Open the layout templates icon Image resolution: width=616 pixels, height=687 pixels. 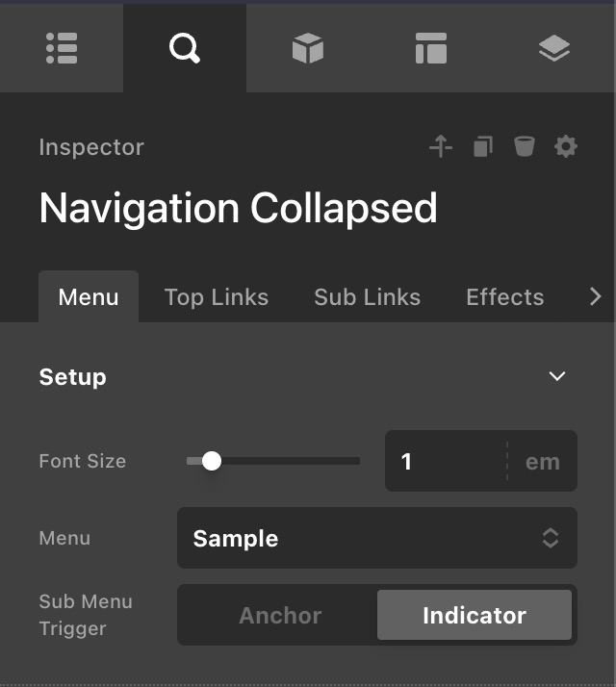click(431, 49)
